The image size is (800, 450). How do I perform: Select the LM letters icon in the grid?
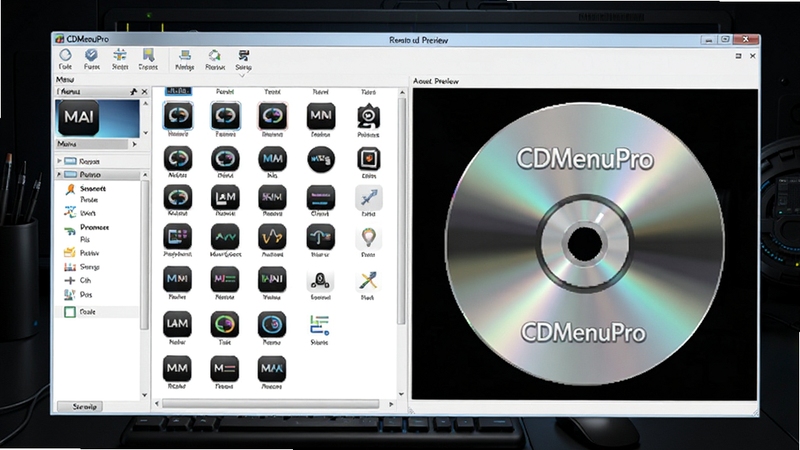click(x=225, y=197)
